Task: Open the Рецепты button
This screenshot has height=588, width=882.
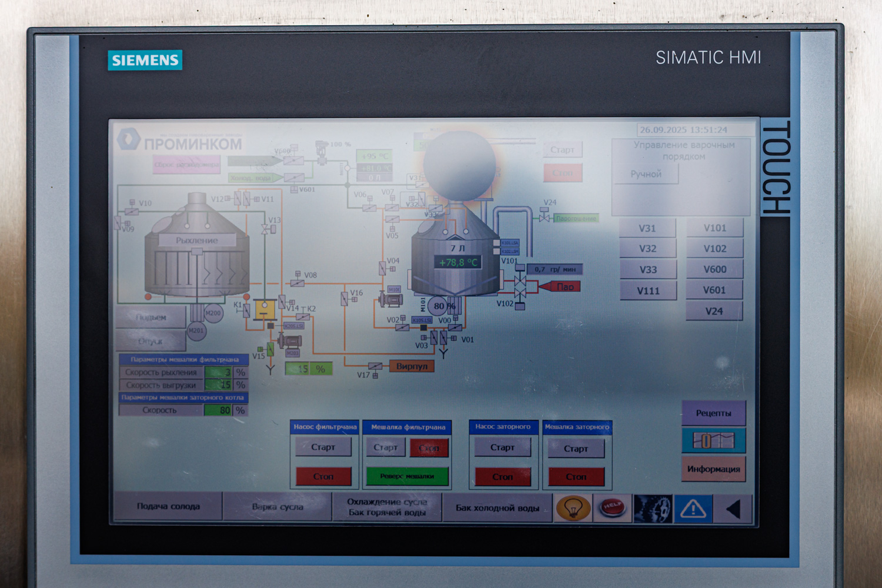Action: (713, 413)
